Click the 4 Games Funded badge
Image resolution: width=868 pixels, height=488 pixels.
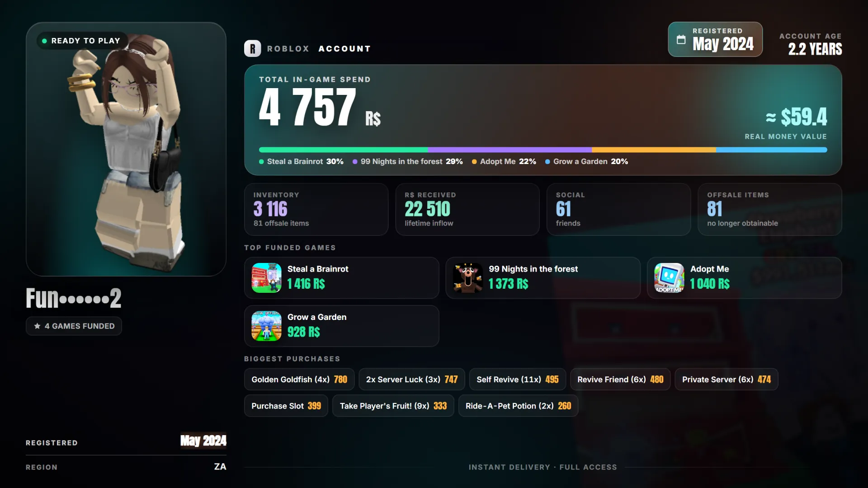point(74,326)
